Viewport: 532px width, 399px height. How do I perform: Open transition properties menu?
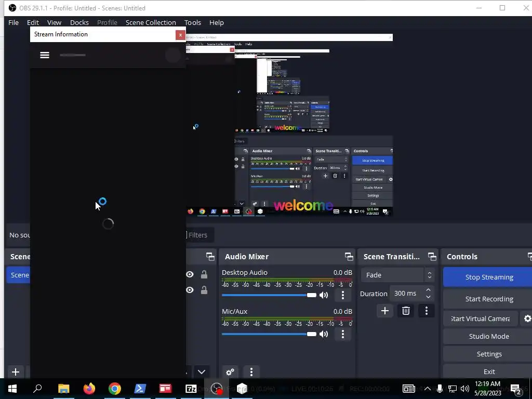point(427,311)
